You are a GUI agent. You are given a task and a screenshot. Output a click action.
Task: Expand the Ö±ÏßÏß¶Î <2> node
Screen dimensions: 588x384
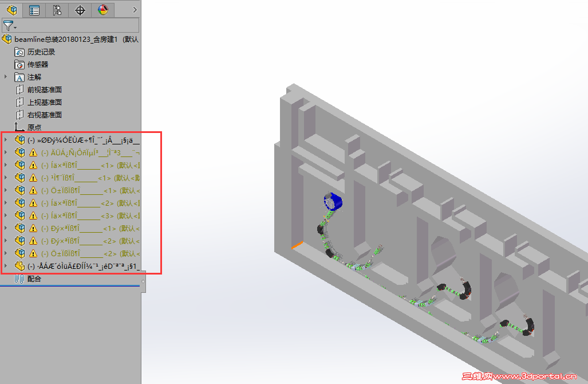point(6,253)
